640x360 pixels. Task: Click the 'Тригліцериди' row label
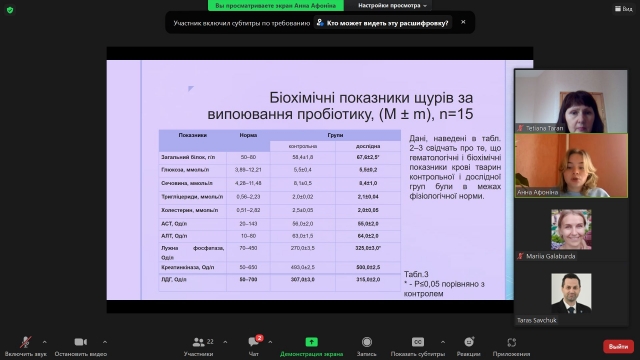coord(192,197)
